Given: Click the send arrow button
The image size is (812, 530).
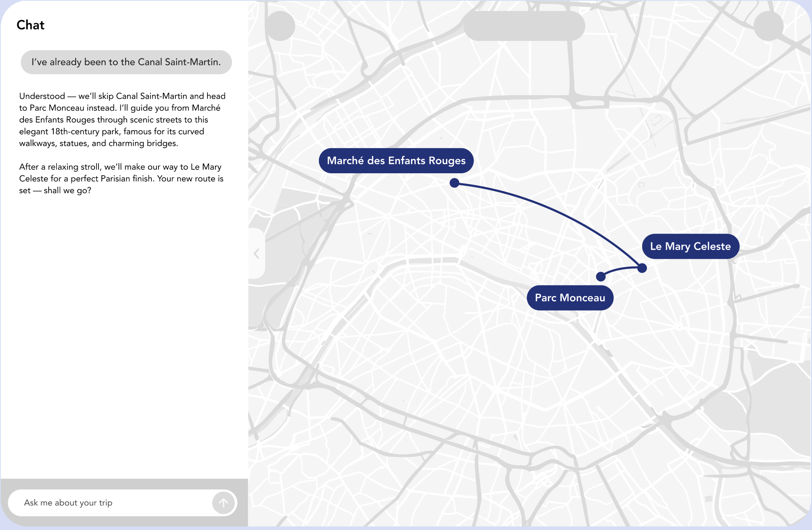Looking at the screenshot, I should pyautogui.click(x=223, y=503).
